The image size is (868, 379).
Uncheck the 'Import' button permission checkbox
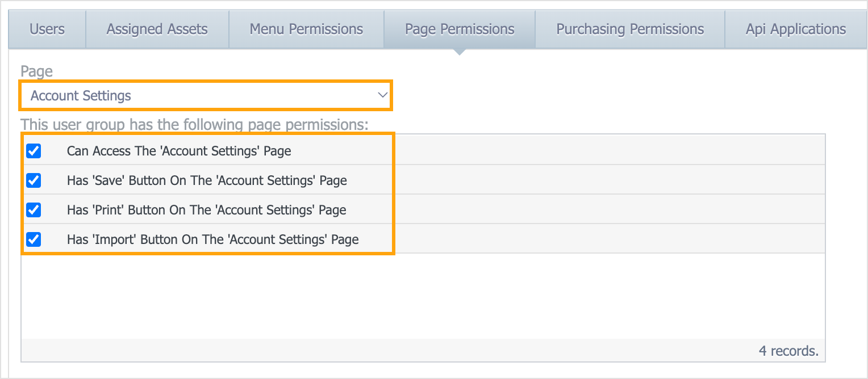34,239
